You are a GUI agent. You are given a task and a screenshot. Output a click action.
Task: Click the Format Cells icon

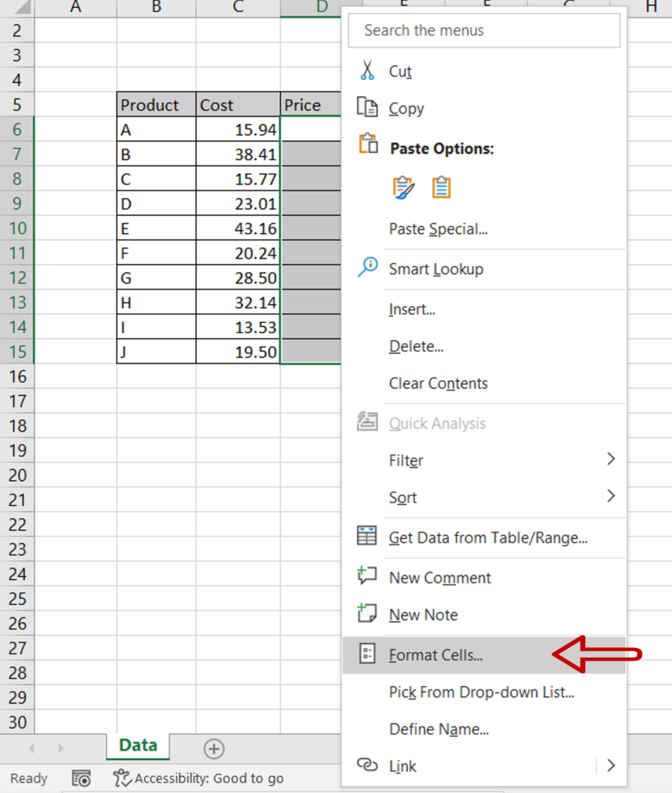point(367,654)
